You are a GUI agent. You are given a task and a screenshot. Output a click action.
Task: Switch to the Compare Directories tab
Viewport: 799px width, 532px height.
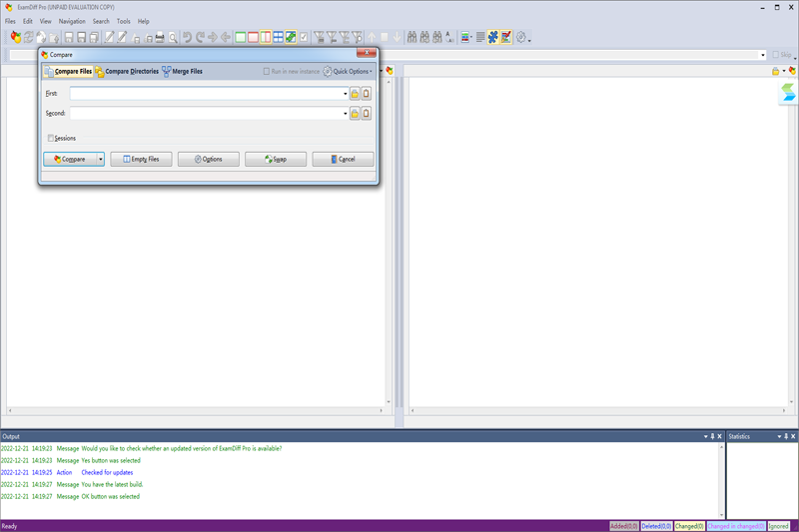(x=127, y=72)
